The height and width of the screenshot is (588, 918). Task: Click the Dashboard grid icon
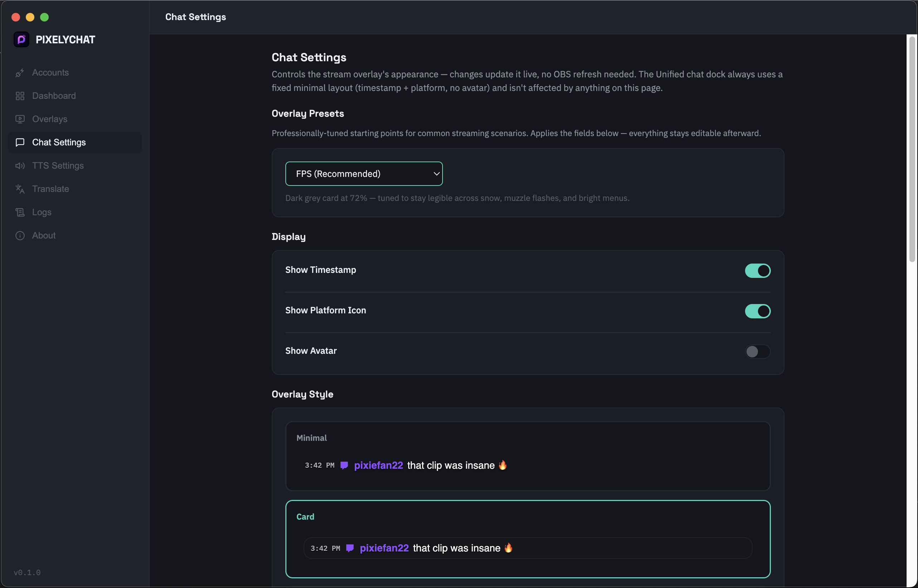click(x=20, y=96)
